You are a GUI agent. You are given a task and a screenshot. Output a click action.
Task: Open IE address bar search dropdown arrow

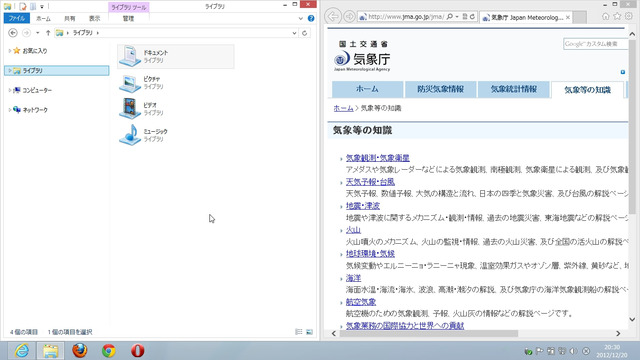pyautogui.click(x=457, y=17)
